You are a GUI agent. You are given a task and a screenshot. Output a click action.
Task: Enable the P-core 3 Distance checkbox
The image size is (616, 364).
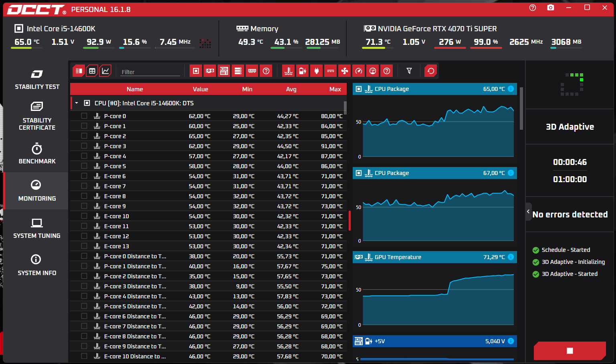[x=84, y=286]
